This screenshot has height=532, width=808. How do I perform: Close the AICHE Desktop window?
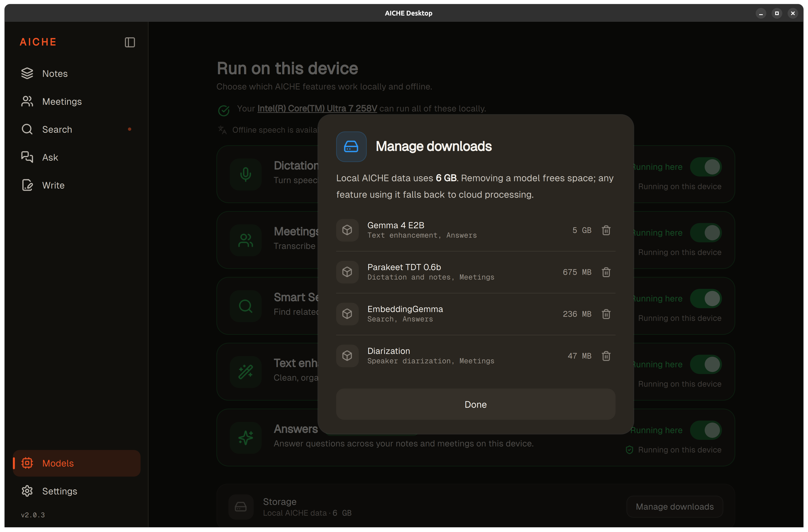pos(793,13)
